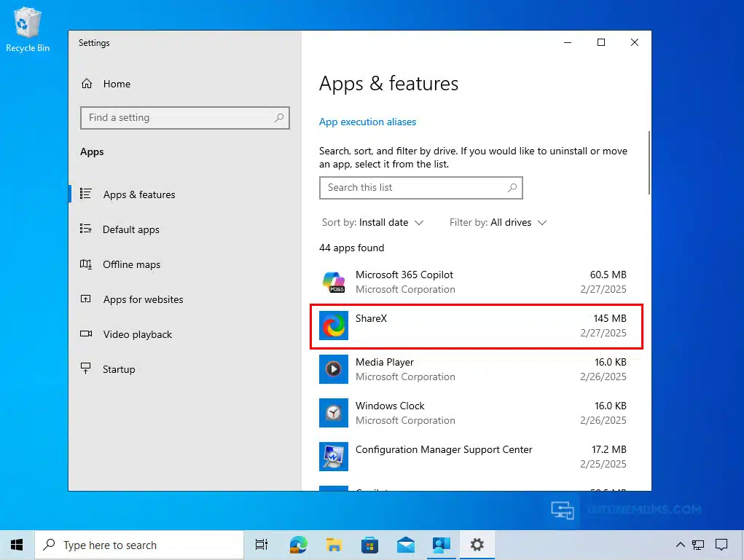Open File Explorer from the taskbar

pos(334,545)
